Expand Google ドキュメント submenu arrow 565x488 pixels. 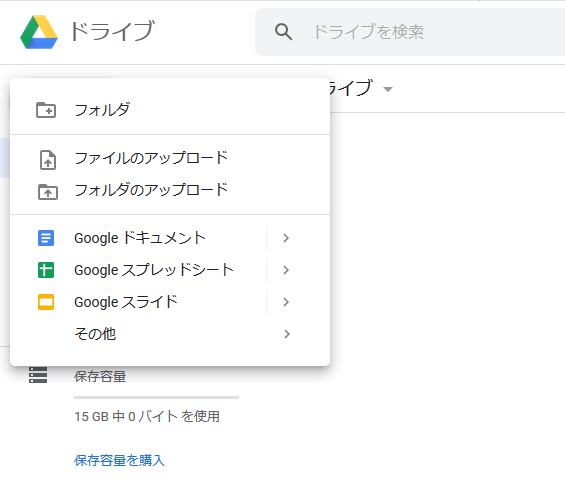pos(286,238)
